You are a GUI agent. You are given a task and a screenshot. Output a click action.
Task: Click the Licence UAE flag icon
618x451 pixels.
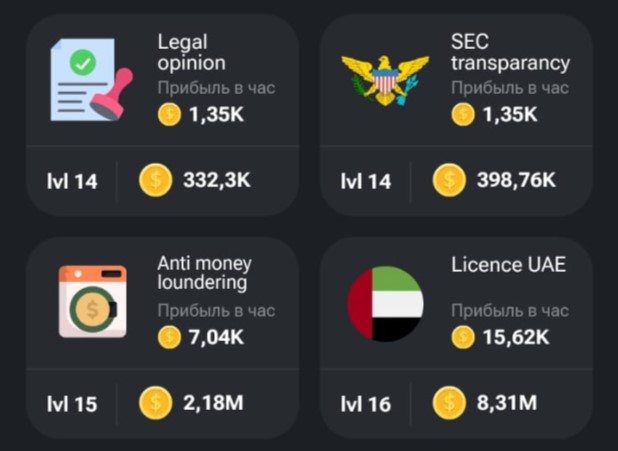pos(385,304)
